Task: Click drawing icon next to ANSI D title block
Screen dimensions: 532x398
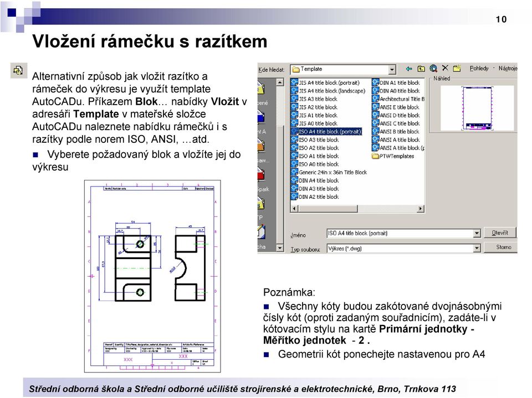Action: tap(375, 115)
